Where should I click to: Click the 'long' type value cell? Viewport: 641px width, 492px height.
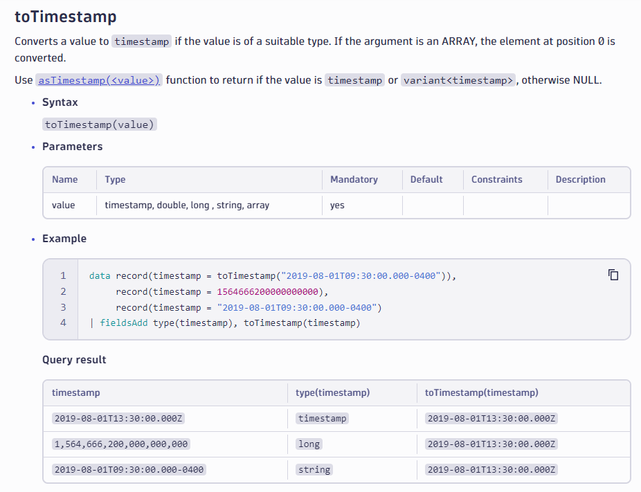tap(309, 444)
